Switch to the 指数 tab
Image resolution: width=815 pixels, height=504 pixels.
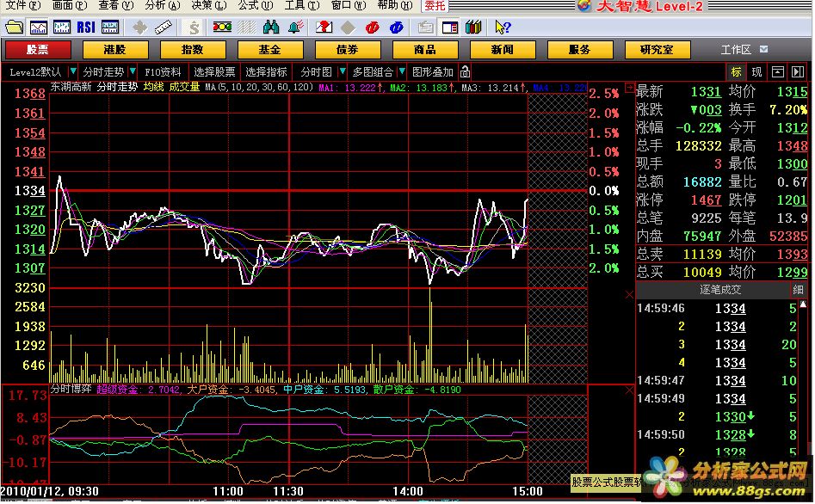pyautogui.click(x=193, y=49)
